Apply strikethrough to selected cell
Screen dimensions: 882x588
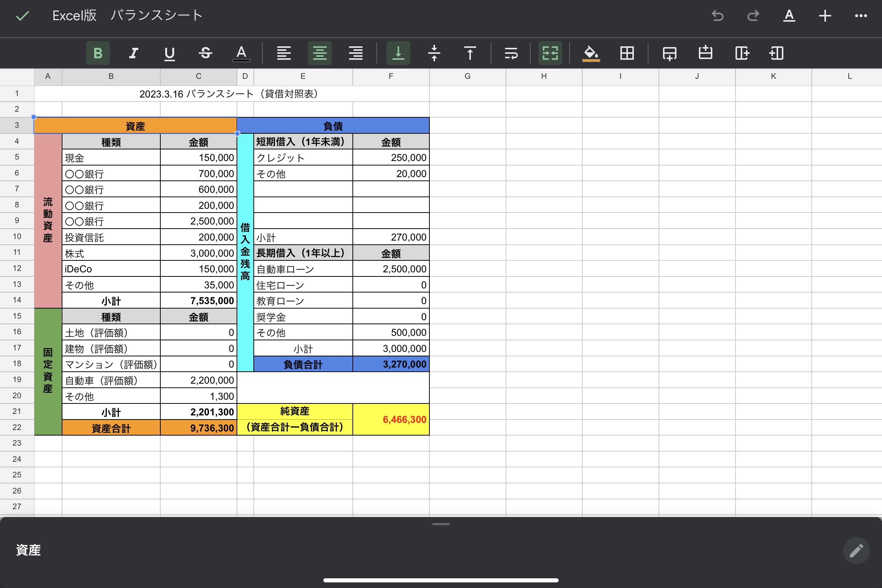coord(205,53)
